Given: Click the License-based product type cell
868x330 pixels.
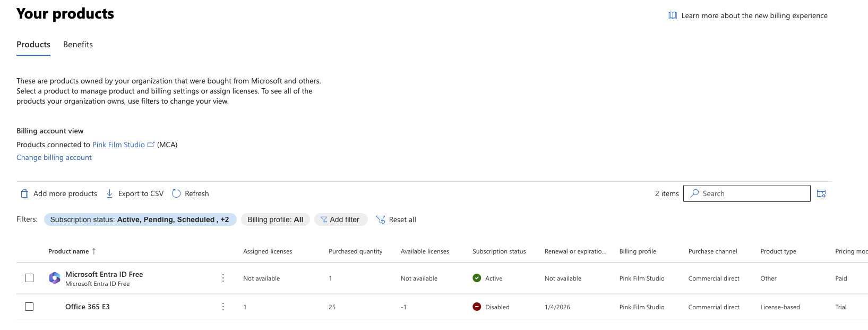Looking at the screenshot, I should click(x=780, y=307).
